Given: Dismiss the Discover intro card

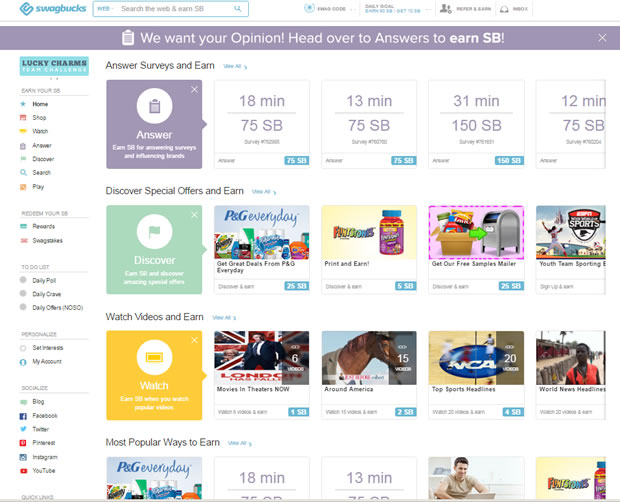Looking at the screenshot, I should coord(195,215).
